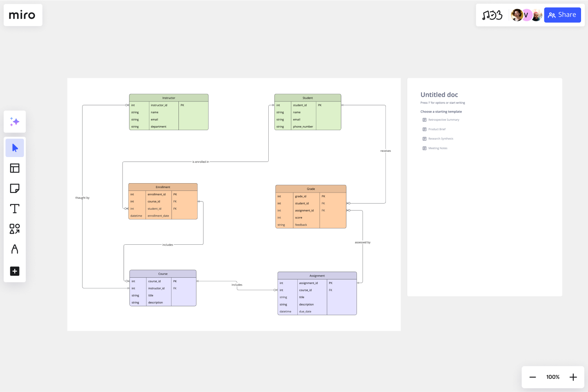Select the Text tool
This screenshot has height=392, width=588.
point(15,208)
